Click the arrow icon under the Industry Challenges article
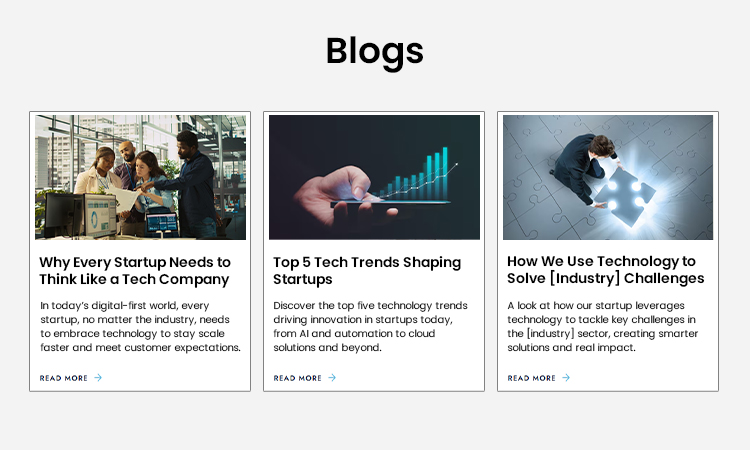This screenshot has height=450, width=750. (x=566, y=378)
